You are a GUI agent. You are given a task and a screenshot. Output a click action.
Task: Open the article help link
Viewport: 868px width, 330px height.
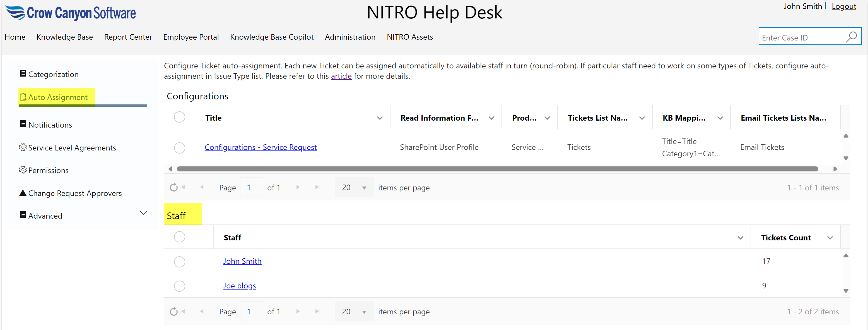341,76
